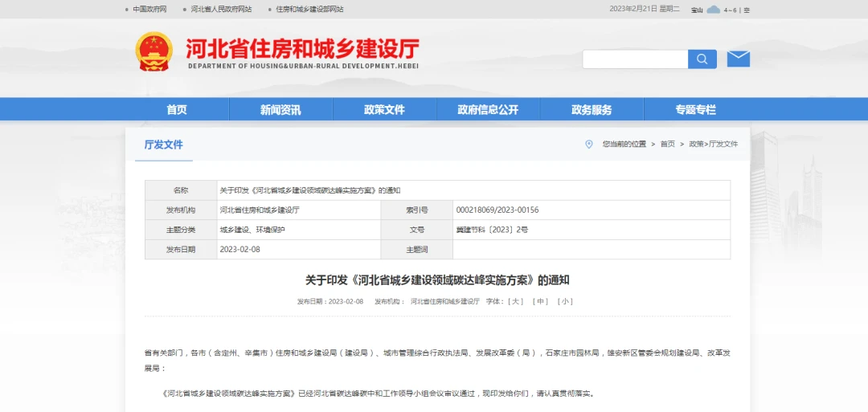Viewport: 868px width, 412px height.
Task: Select the 厅发文件 section tab
Action: [x=163, y=145]
